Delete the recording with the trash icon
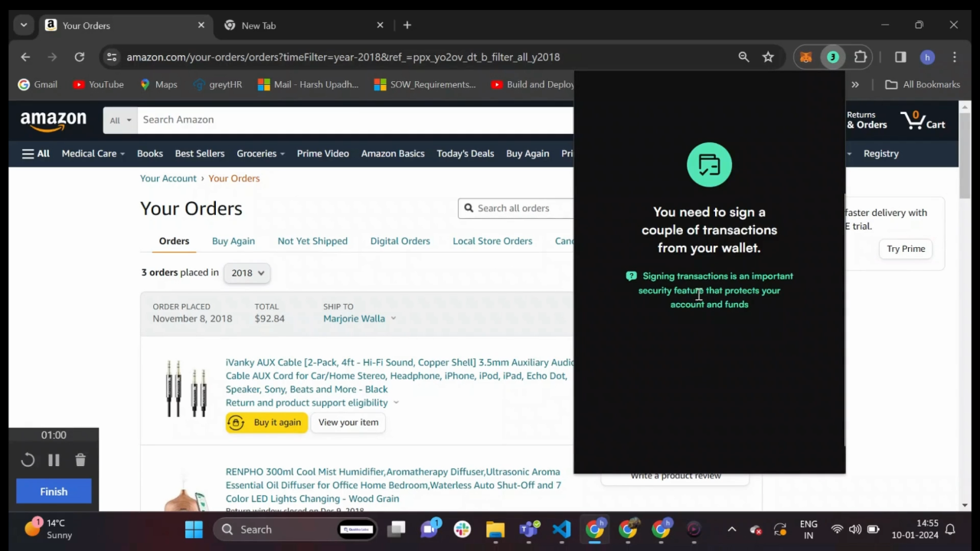 tap(80, 460)
